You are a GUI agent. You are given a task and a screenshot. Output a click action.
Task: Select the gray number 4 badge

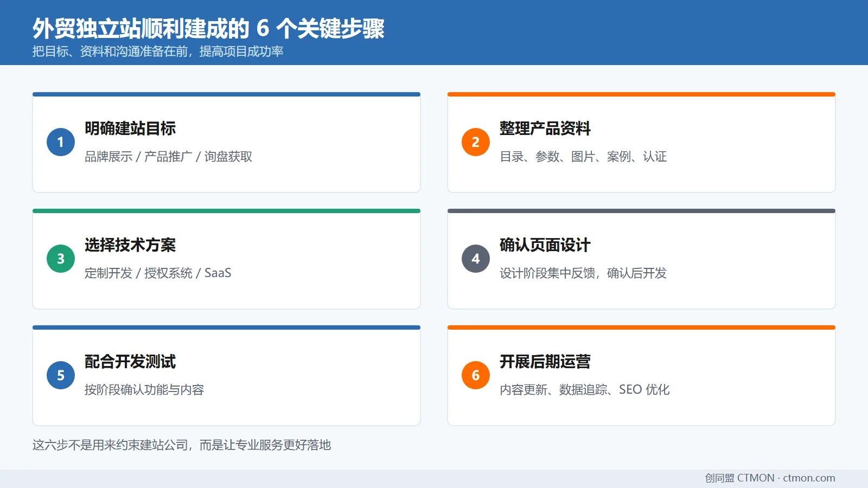(x=476, y=259)
